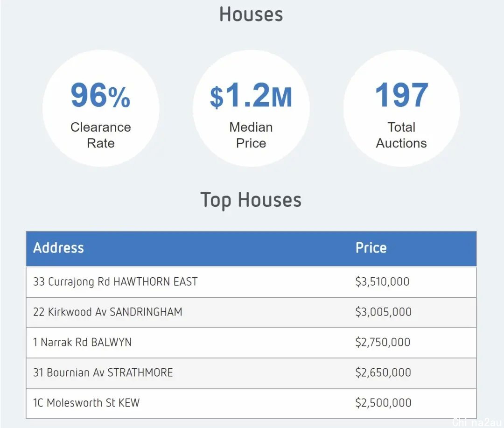
Task: Click the Median Price label
Action: (251, 135)
